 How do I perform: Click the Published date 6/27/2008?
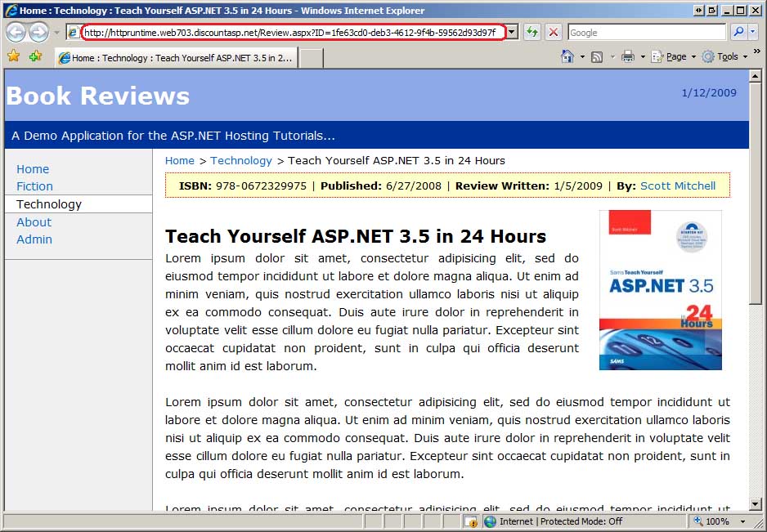click(413, 186)
